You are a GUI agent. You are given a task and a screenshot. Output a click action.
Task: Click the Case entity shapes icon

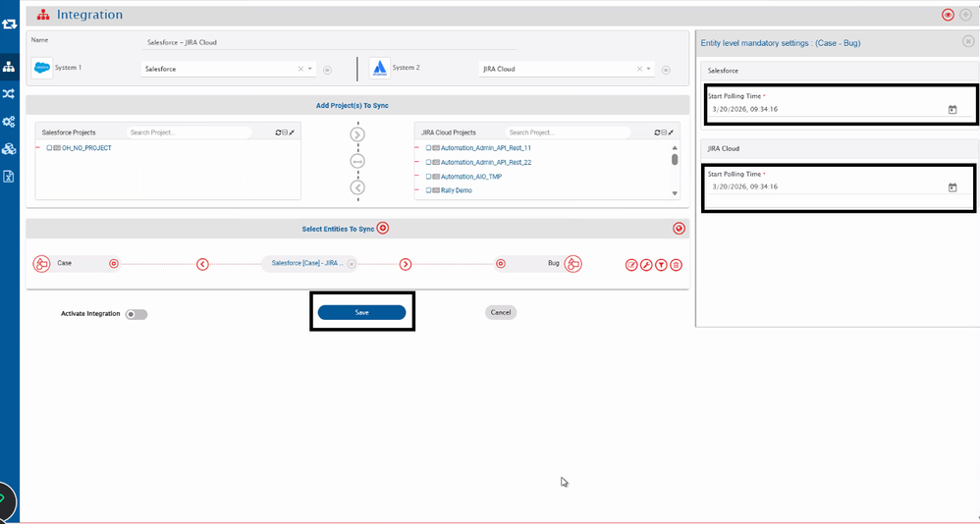[41, 264]
